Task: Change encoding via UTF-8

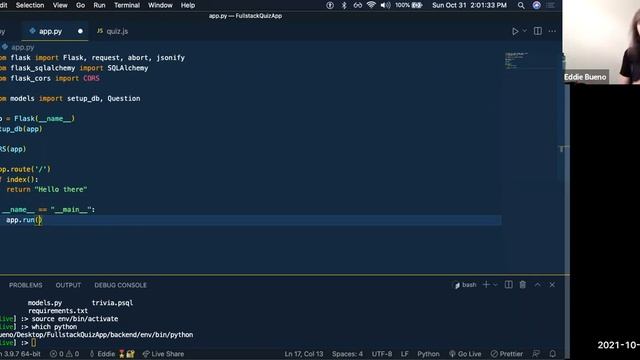Action: 382,354
